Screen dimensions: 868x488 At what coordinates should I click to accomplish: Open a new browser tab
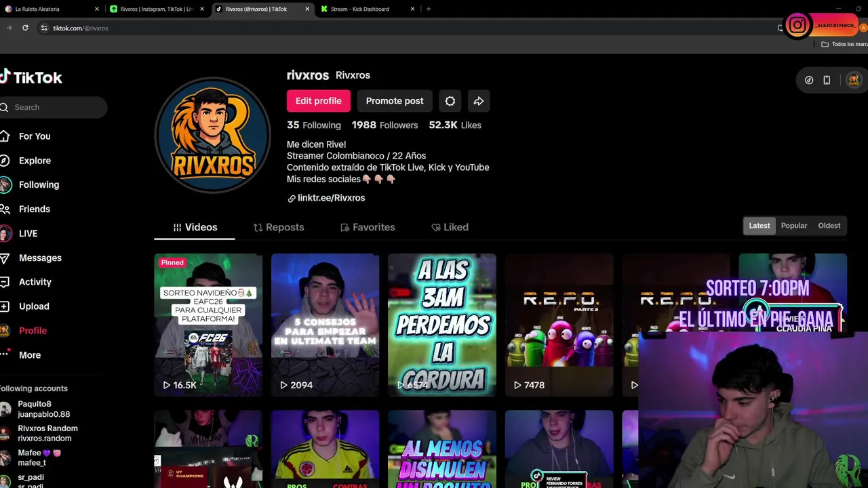pyautogui.click(x=428, y=9)
